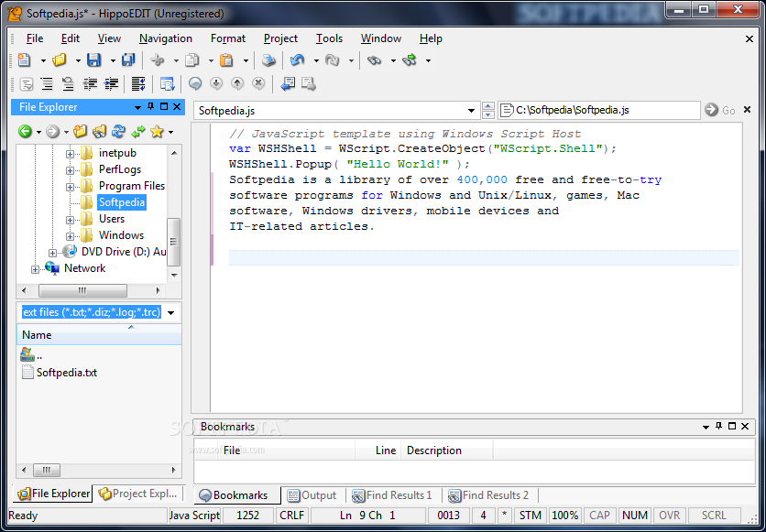Open the Softpedia.js document dropdown
Screen dimensions: 766x532
click(x=471, y=110)
